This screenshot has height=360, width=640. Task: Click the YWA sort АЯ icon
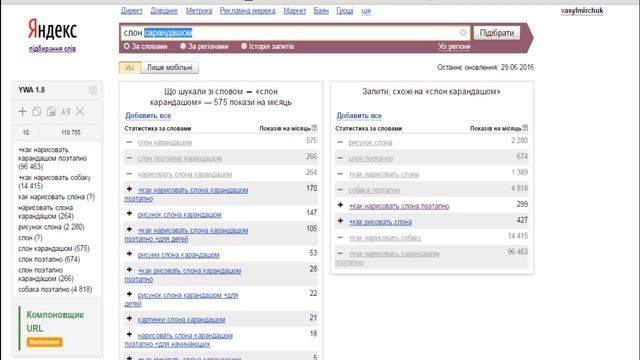tap(66, 111)
